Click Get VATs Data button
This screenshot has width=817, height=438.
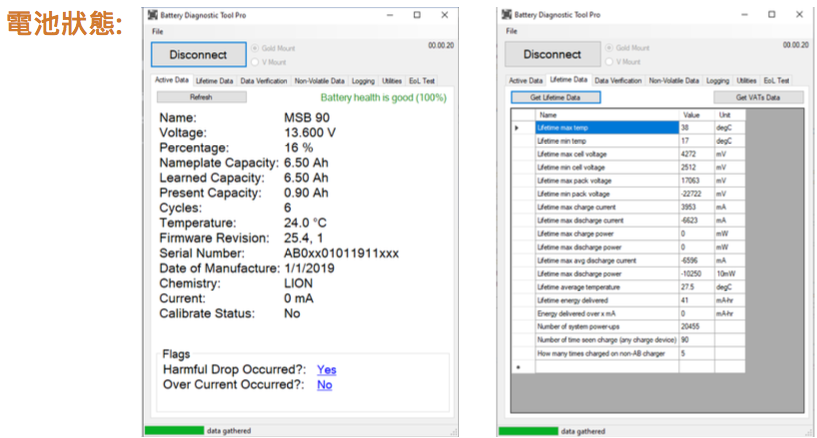pyautogui.click(x=758, y=97)
